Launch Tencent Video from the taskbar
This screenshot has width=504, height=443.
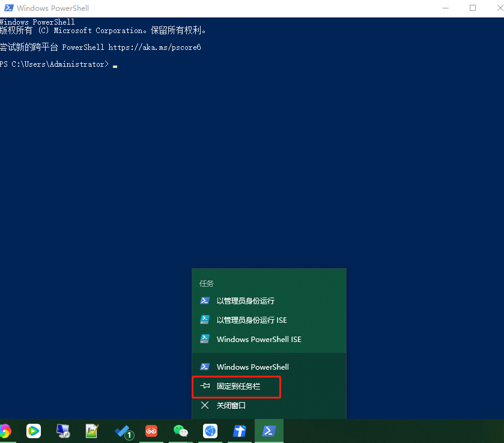point(33,431)
